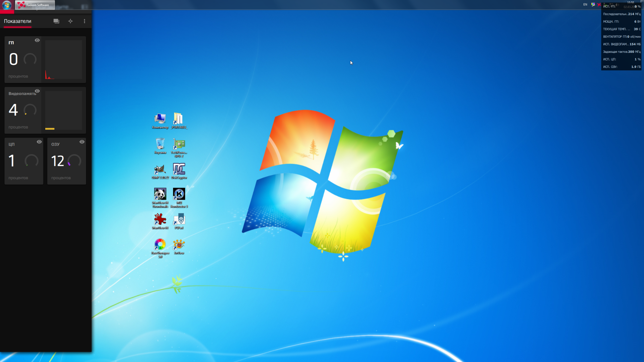This screenshot has height=362, width=644.
Task: Toggle eye visibility for ОЗУ metric
Action: pos(82,142)
